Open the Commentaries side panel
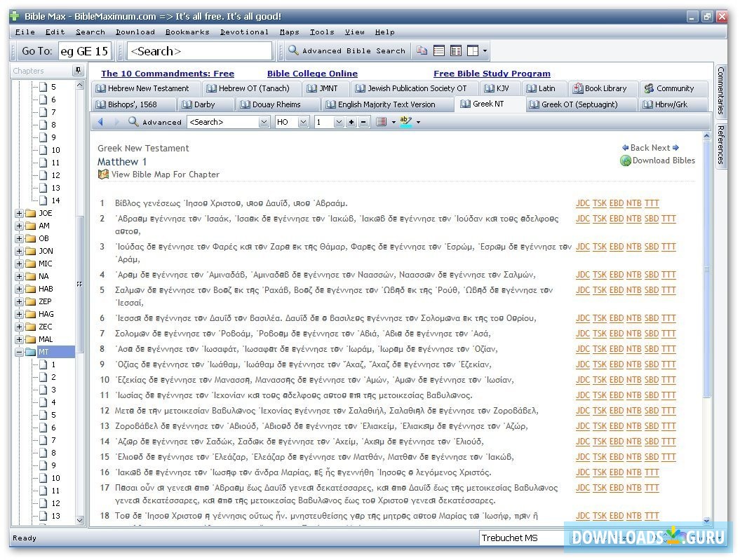 pyautogui.click(x=720, y=90)
